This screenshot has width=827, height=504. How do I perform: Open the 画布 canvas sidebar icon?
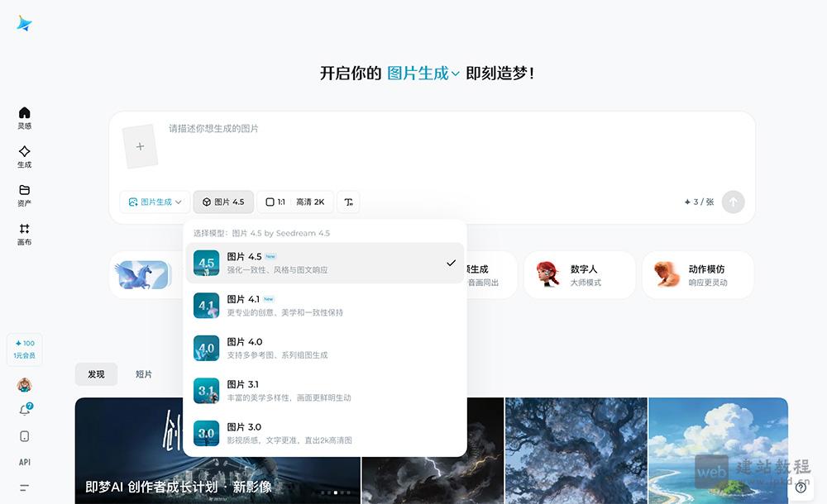[x=24, y=234]
